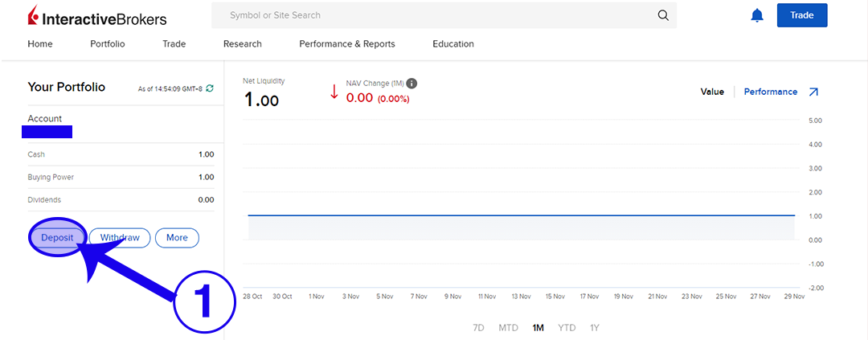Go to the Research menu

pos(242,44)
